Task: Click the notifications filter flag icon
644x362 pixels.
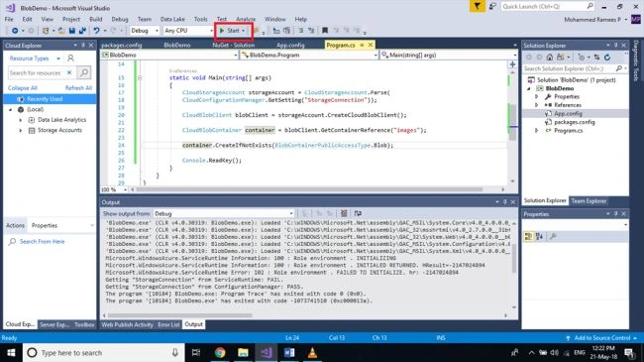Action: pyautogui.click(x=478, y=6)
